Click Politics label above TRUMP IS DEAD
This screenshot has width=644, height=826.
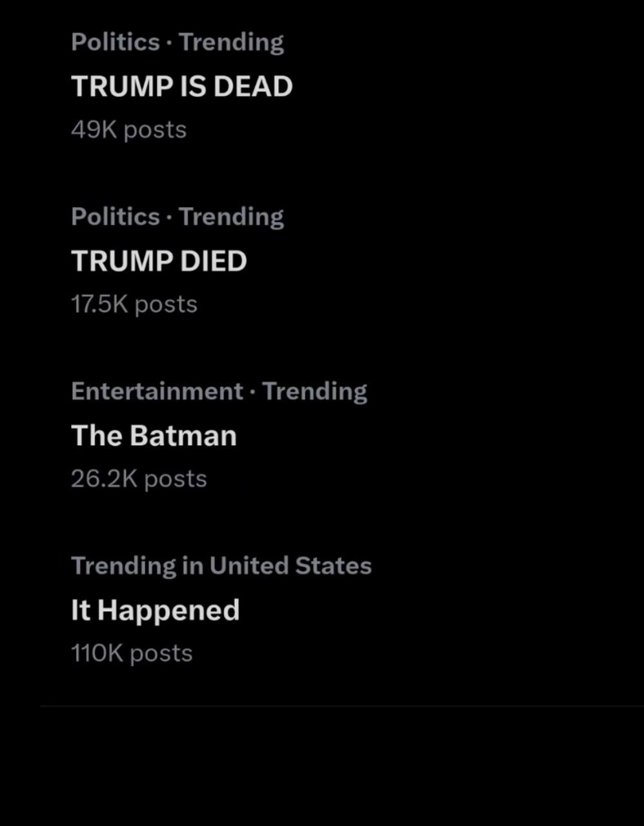[x=115, y=43]
